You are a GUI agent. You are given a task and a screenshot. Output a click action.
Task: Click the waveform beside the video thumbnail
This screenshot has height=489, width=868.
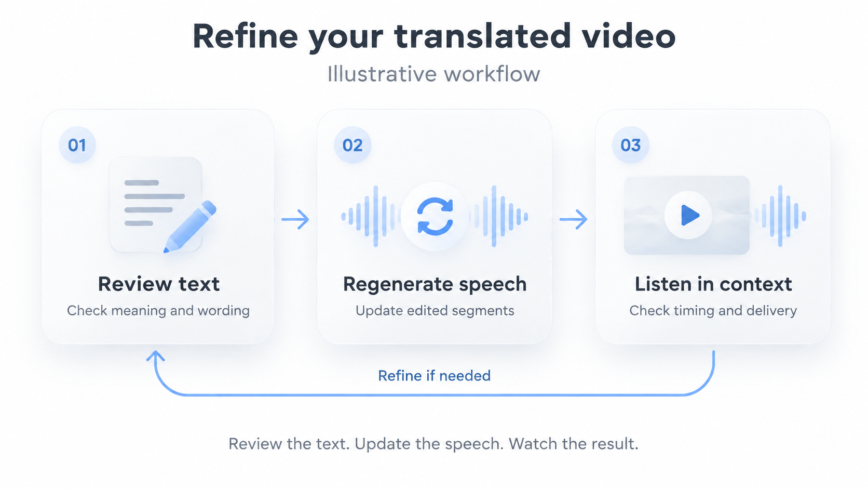point(780,216)
